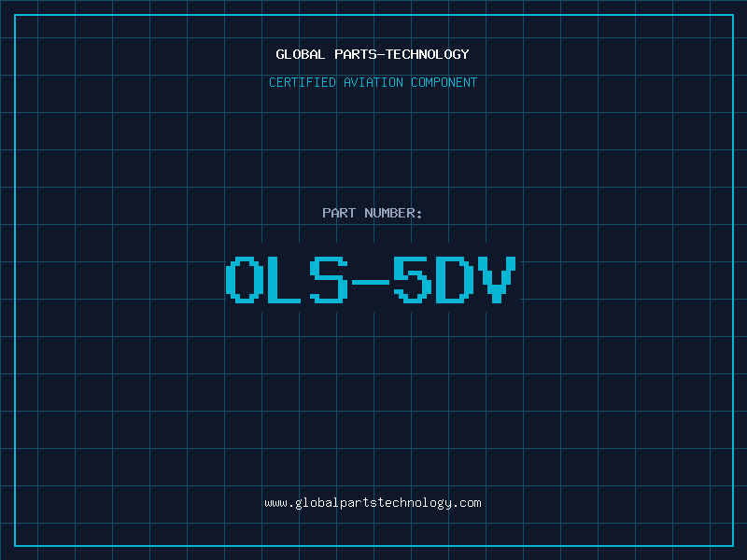This screenshot has height=560, width=747.
Task: Select the part number OLS-5DV
Action: coord(371,279)
